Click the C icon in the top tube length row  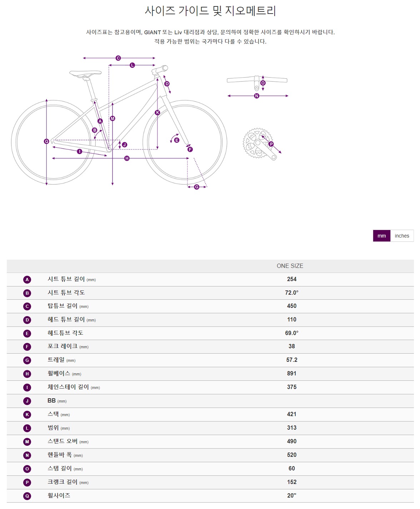[x=27, y=306]
